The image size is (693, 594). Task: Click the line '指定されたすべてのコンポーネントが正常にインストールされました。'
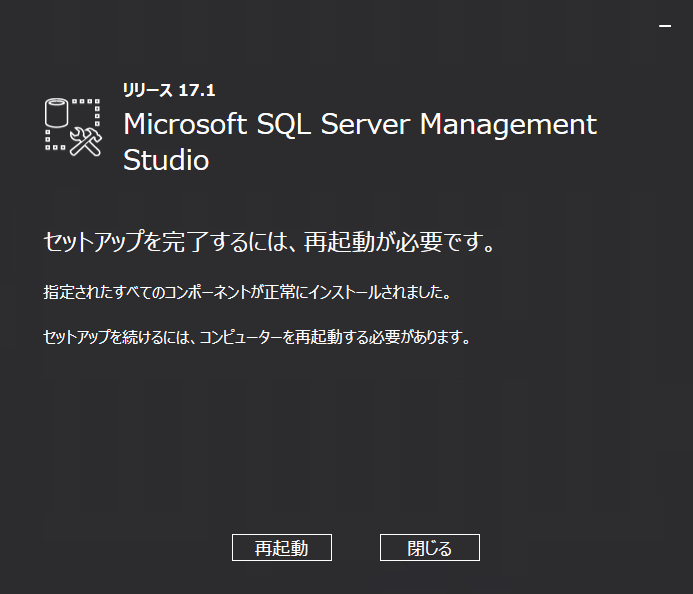(x=247, y=292)
